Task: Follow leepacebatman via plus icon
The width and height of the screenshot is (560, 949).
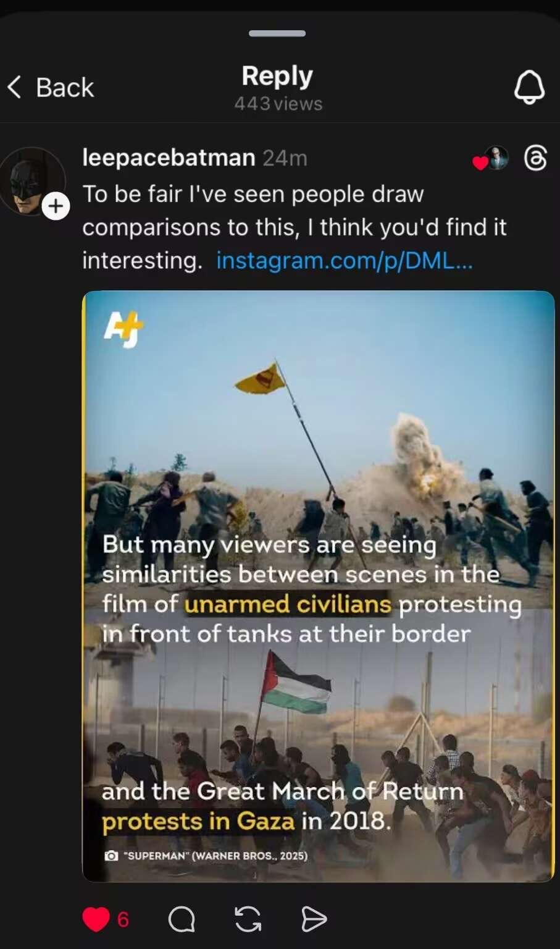Action: click(x=56, y=206)
